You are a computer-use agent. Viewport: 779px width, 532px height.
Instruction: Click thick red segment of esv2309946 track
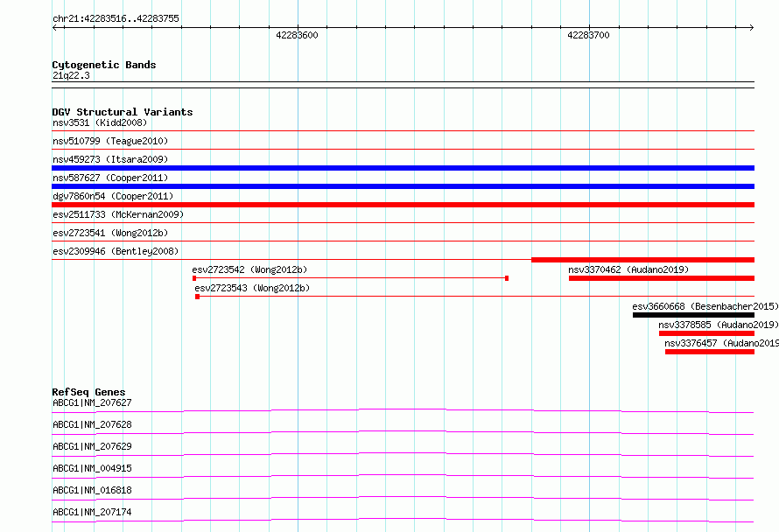click(x=642, y=260)
